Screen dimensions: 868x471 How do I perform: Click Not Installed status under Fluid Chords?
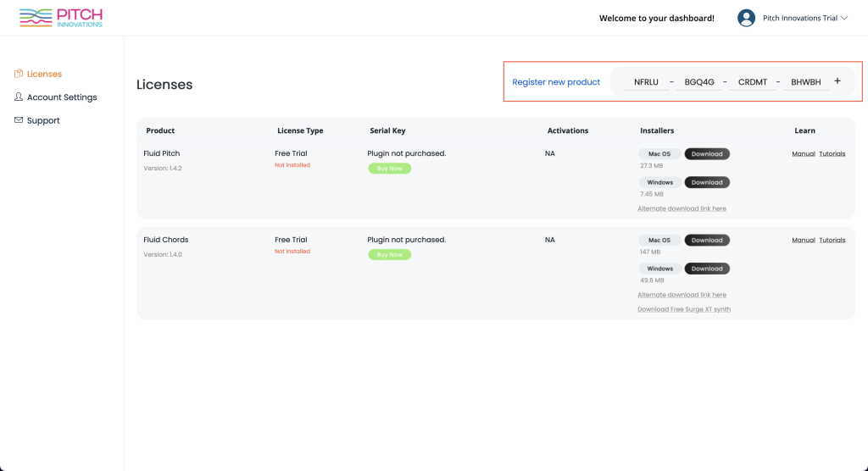point(292,252)
